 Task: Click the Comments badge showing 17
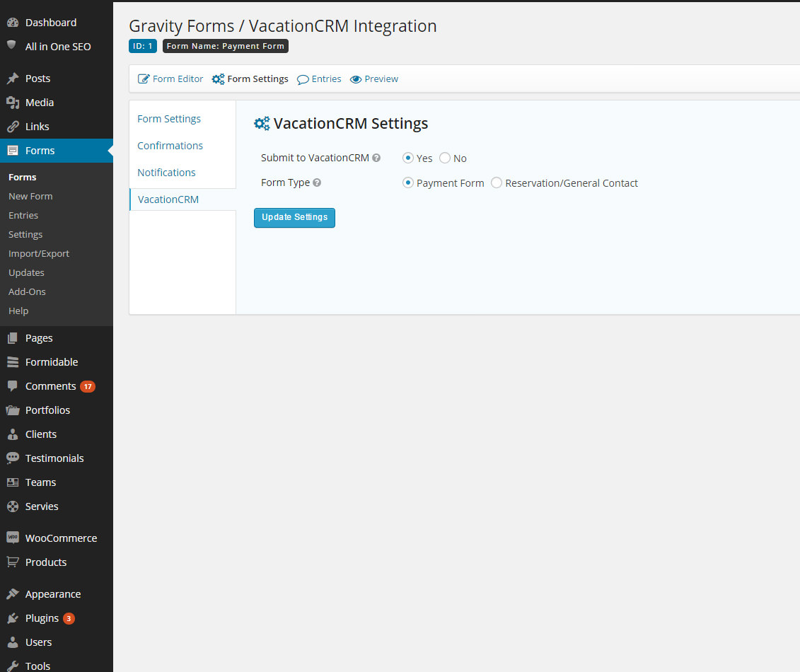tap(88, 387)
